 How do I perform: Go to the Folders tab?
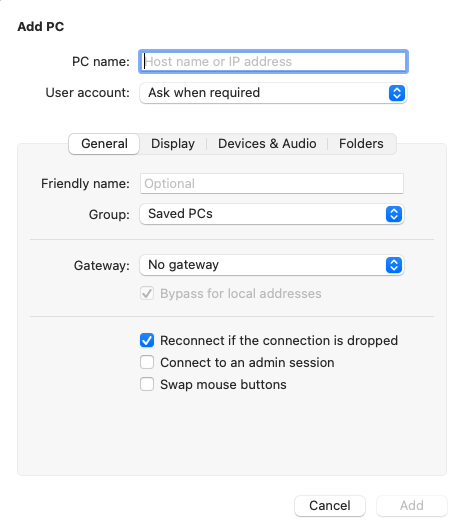(x=361, y=144)
